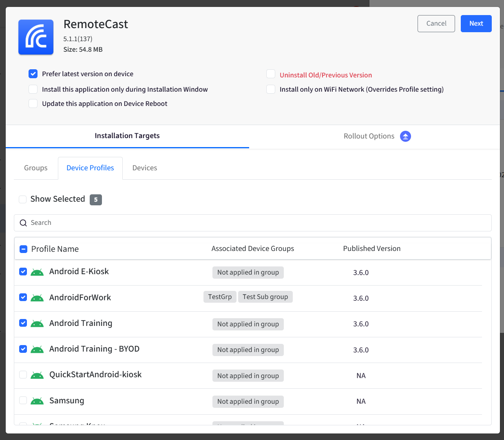Click the Android E-Kiosk profile name
Screen dimensions: 504x440
point(79,271)
